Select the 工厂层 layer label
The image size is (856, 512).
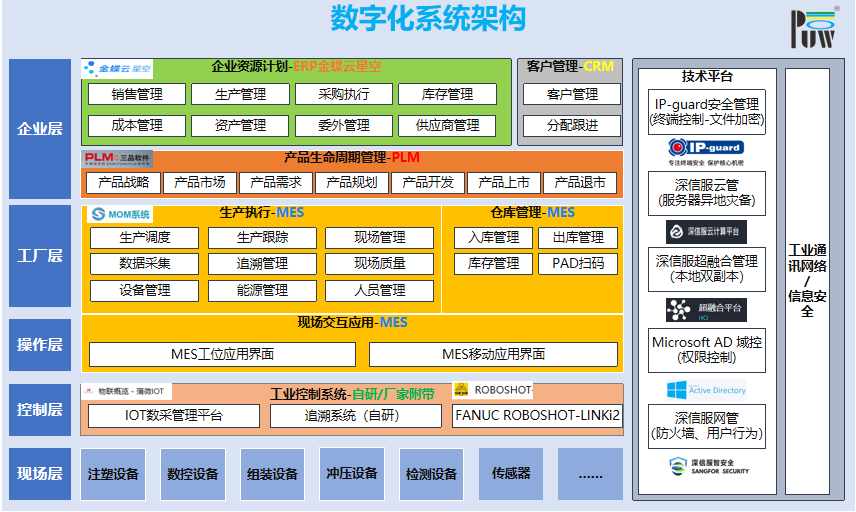click(40, 256)
